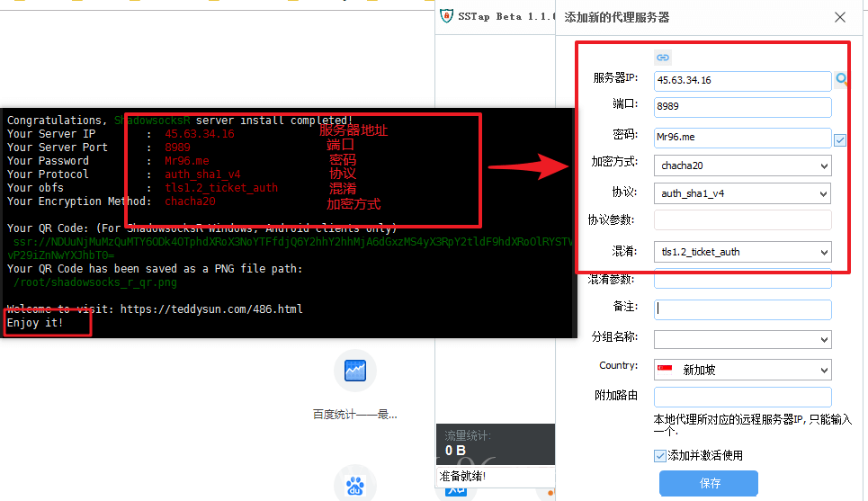Open the Country 新加坡 dropdown

coord(742,370)
